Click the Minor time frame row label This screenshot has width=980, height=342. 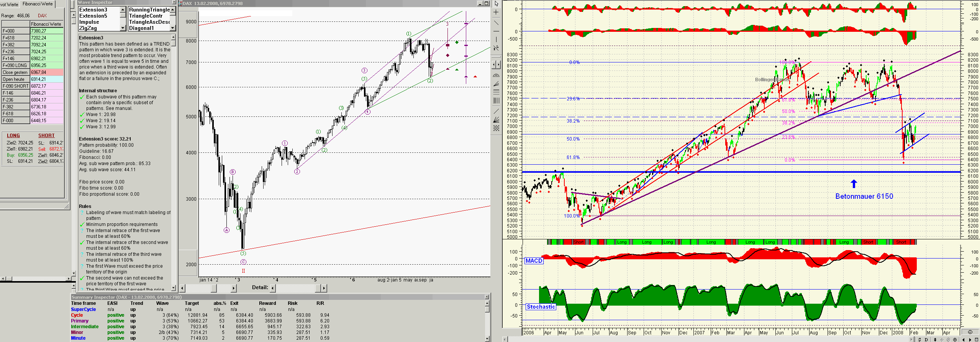click(x=77, y=332)
